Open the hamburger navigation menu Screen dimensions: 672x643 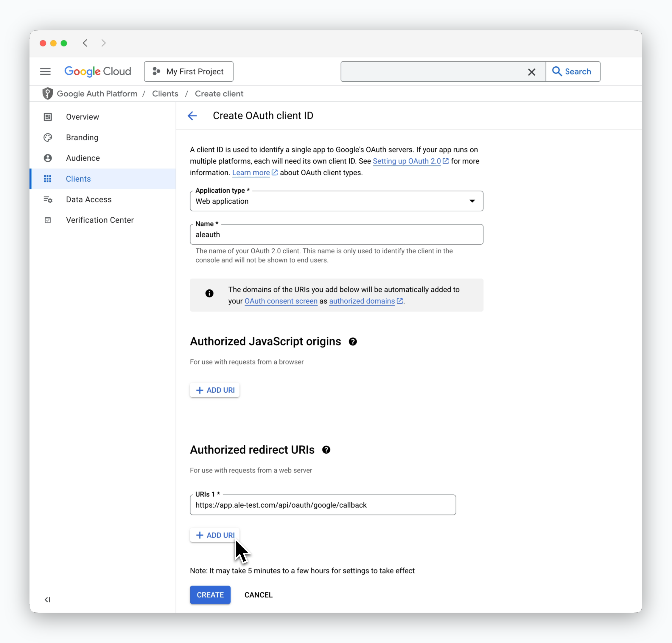45,71
